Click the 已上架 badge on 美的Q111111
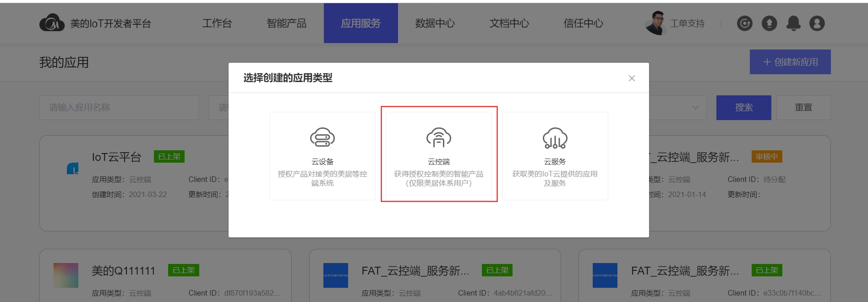 (x=184, y=270)
